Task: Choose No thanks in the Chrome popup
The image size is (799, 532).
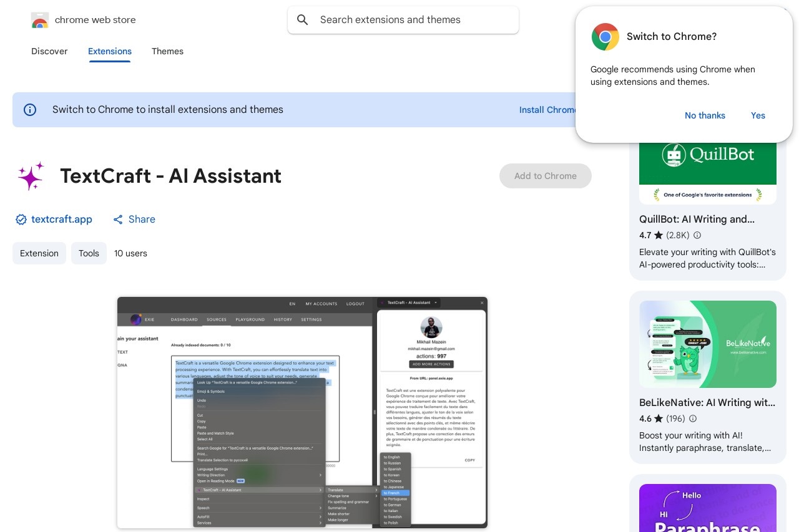Action: tap(705, 115)
